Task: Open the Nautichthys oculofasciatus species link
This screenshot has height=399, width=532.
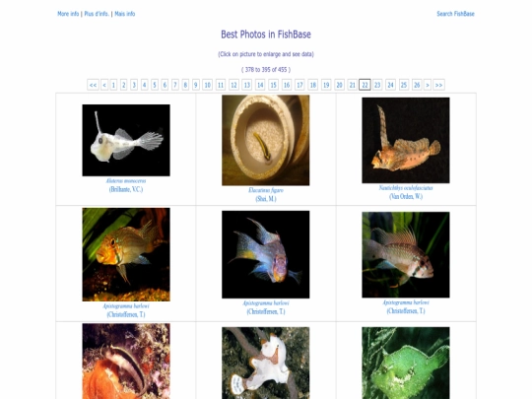Action: [x=406, y=188]
